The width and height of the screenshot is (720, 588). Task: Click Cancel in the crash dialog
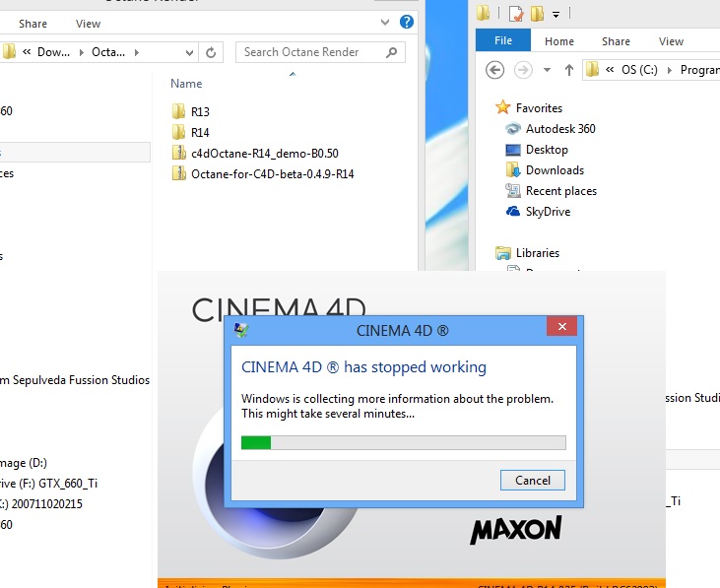point(532,480)
